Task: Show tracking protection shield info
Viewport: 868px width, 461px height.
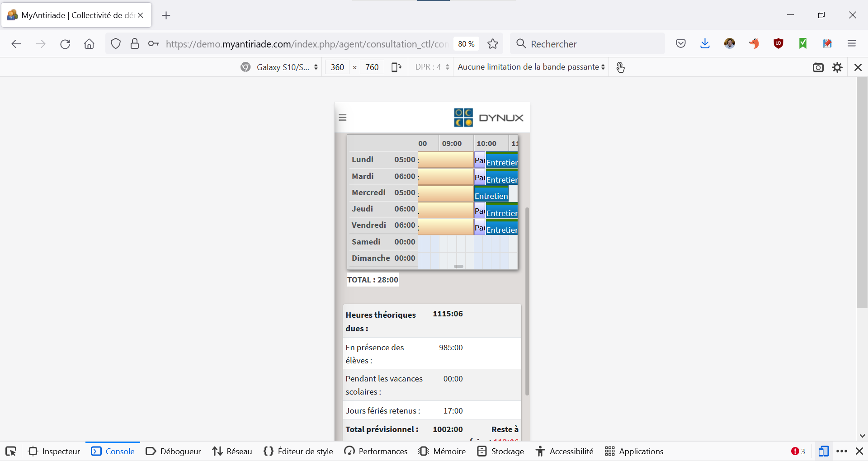Action: (116, 44)
